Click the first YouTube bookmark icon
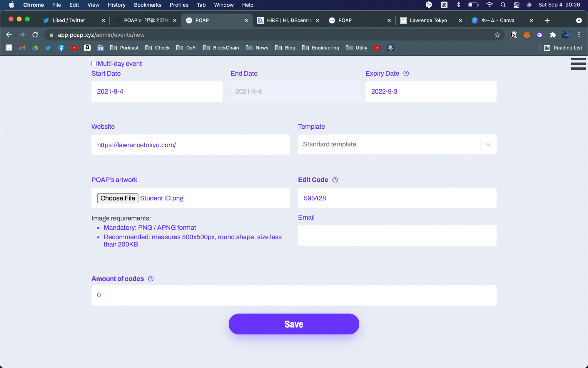 (x=74, y=48)
